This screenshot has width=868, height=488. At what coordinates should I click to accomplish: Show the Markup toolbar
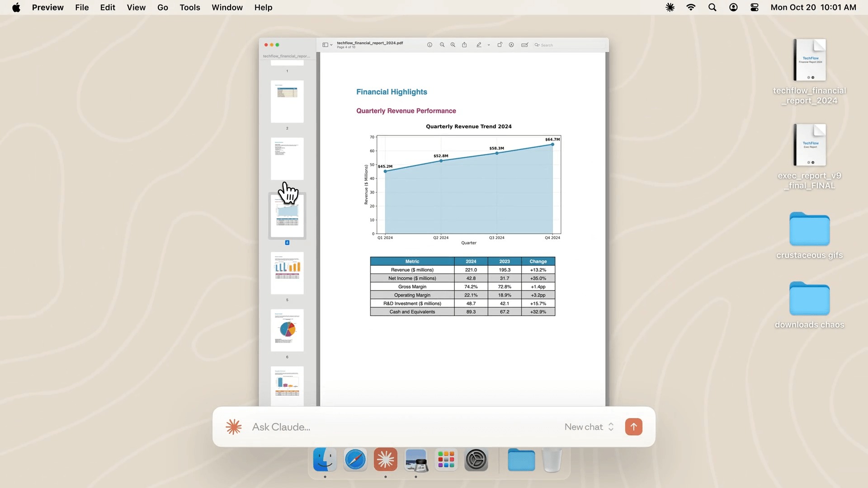coord(511,45)
